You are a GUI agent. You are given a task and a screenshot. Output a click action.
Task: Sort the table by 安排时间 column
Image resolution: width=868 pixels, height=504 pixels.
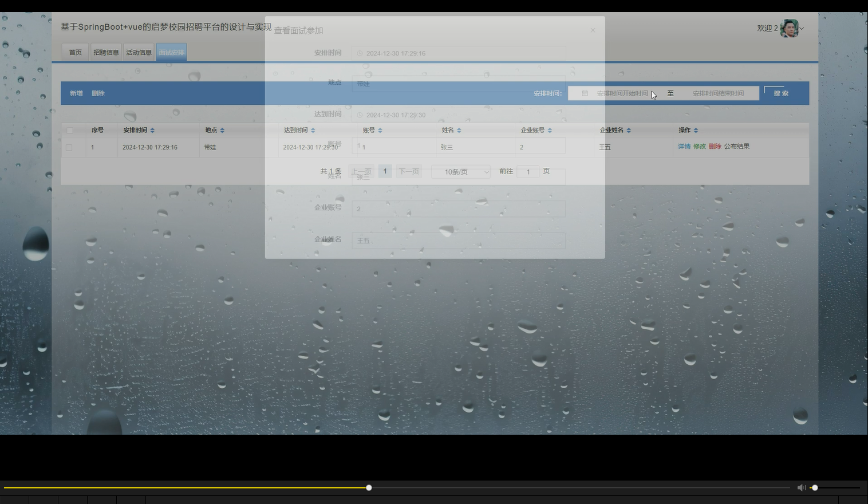pyautogui.click(x=152, y=131)
